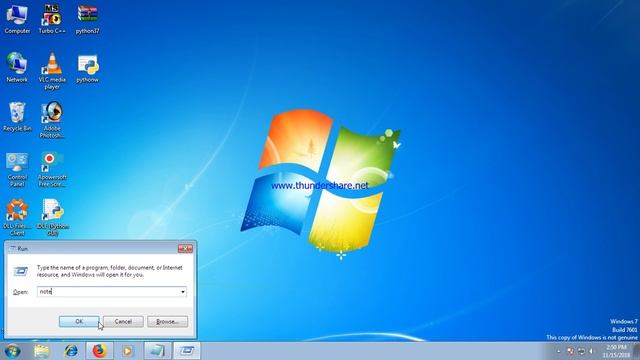Show hidden system tray icons
This screenshot has width=640, height=360.
coord(559,351)
